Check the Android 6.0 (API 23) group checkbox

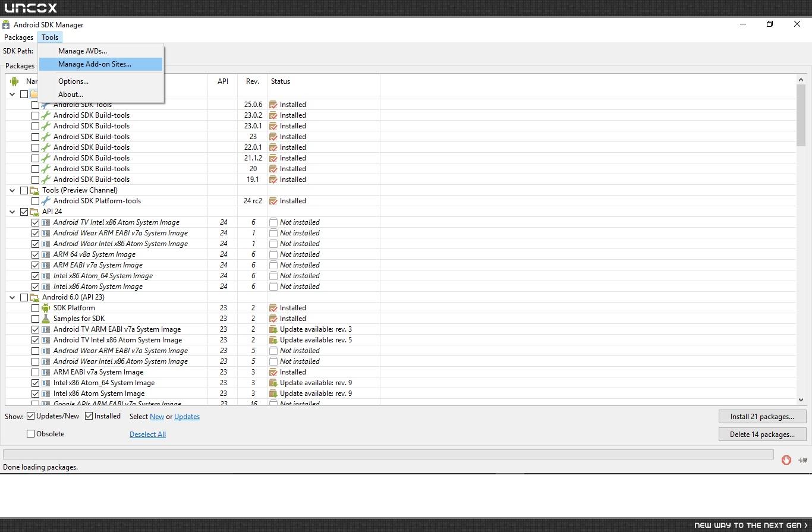(x=24, y=297)
